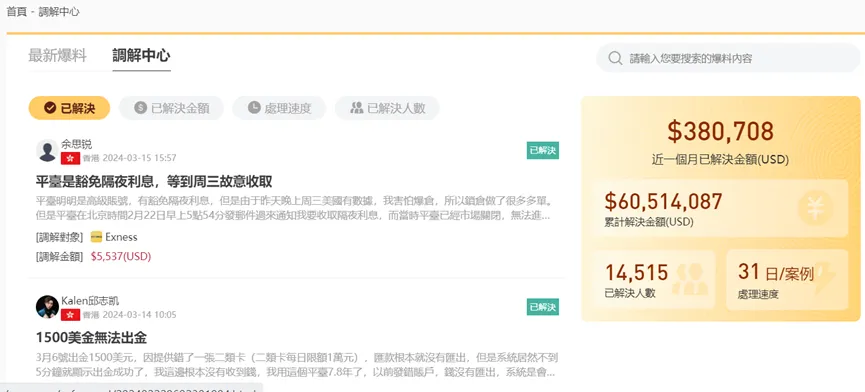The image size is (865, 392).
Task: Click the yen icon beside 累計解決金額
Action: click(815, 208)
